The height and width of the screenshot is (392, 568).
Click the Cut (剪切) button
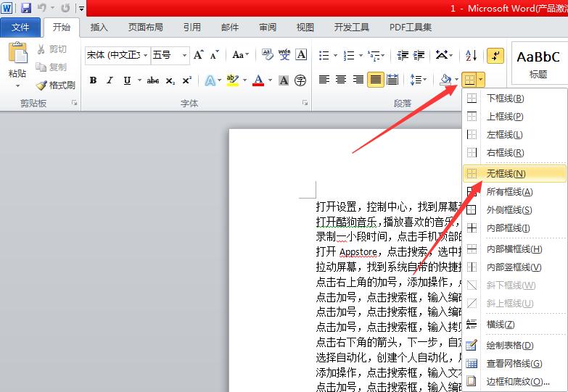coord(52,49)
